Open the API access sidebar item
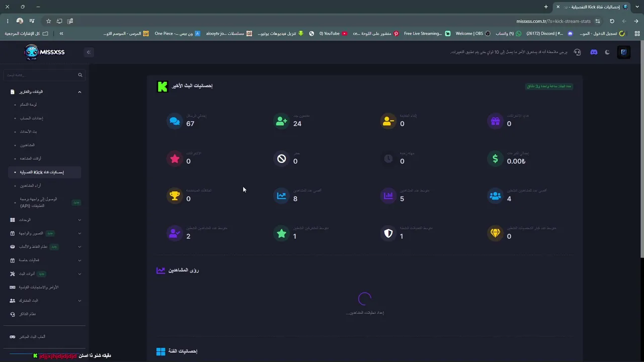Image resolution: width=644 pixels, height=362 pixels. tap(45, 202)
